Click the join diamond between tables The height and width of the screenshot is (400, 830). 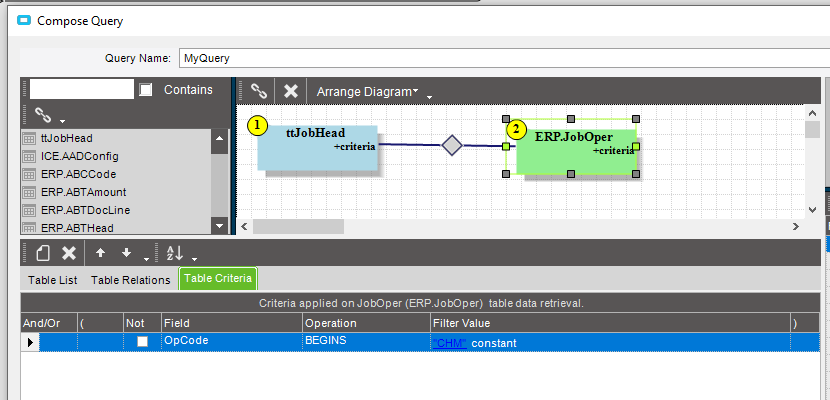(452, 145)
